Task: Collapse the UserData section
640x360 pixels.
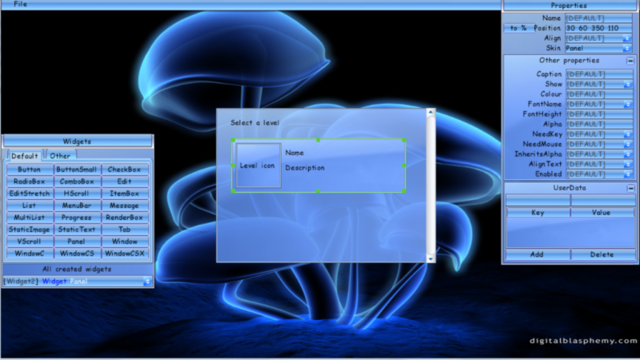Action: pyautogui.click(x=630, y=188)
